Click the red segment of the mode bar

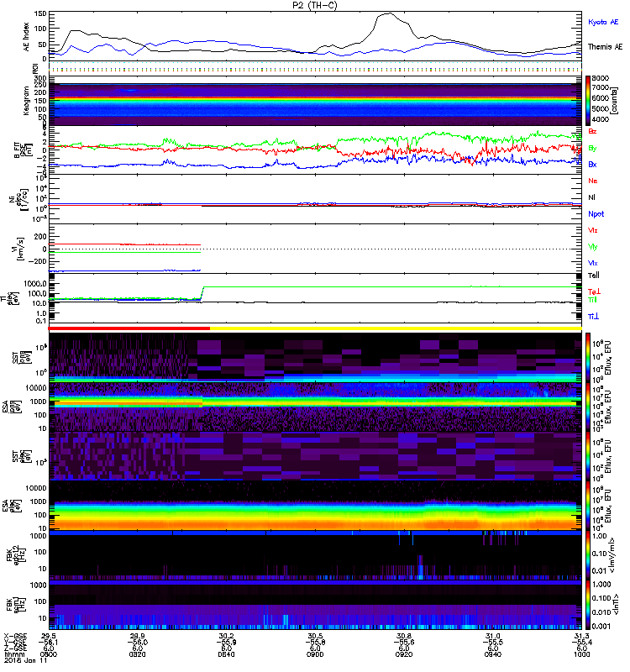click(130, 328)
